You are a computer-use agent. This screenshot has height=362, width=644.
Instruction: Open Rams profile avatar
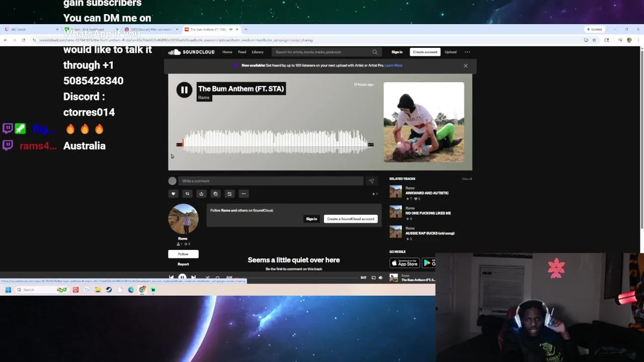click(183, 219)
